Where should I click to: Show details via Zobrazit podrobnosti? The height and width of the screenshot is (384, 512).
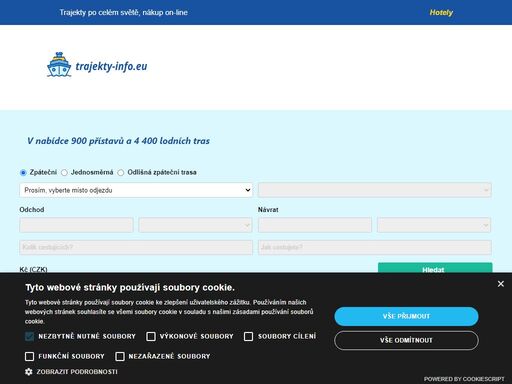click(x=77, y=372)
